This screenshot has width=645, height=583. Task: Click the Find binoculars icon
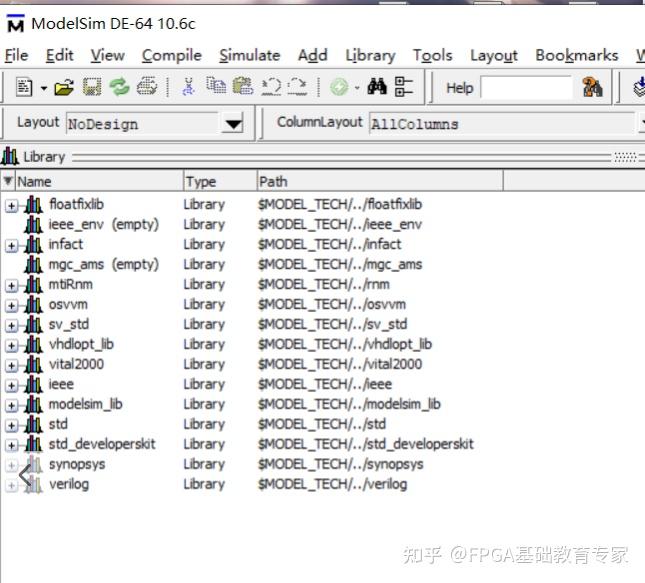pos(377,86)
